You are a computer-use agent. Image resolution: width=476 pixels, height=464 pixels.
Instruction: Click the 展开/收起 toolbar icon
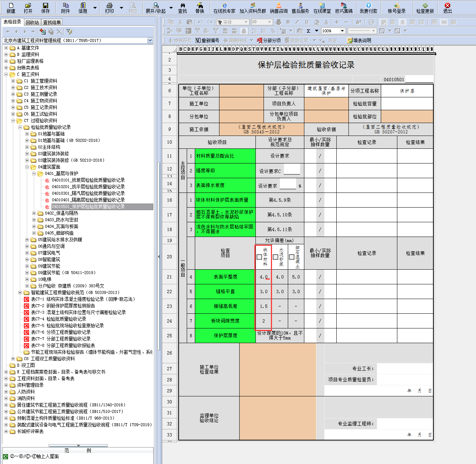[x=156, y=8]
